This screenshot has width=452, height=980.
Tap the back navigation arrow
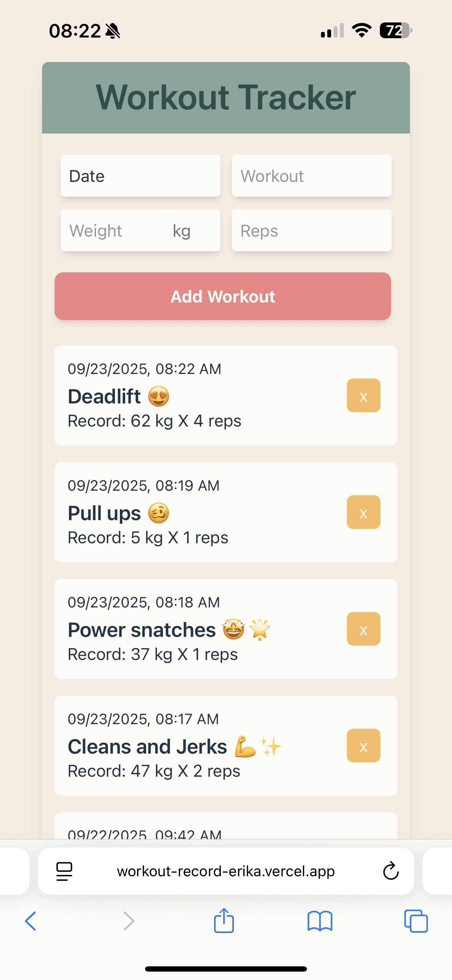coord(31,921)
